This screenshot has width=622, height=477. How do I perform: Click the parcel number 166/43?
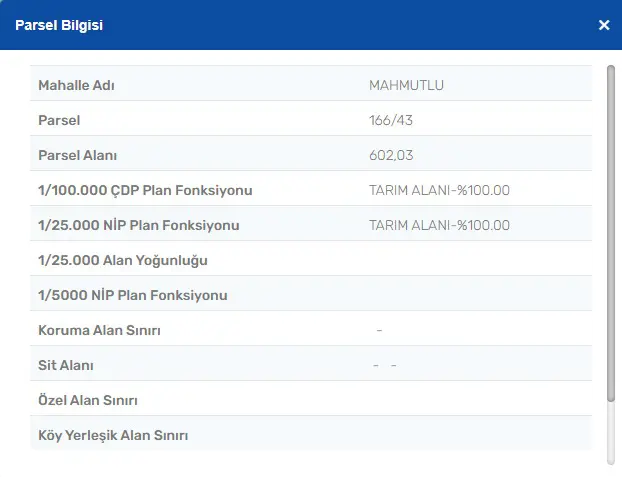tap(391, 120)
